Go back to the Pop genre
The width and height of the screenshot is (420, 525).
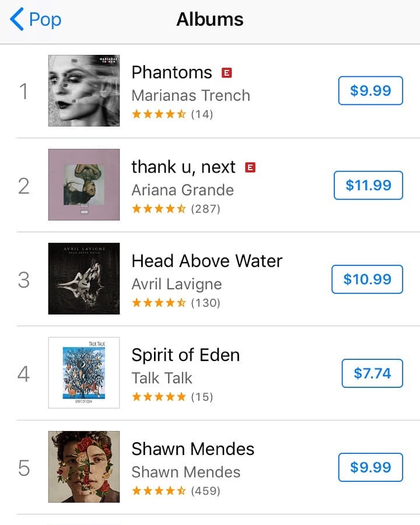click(x=36, y=20)
